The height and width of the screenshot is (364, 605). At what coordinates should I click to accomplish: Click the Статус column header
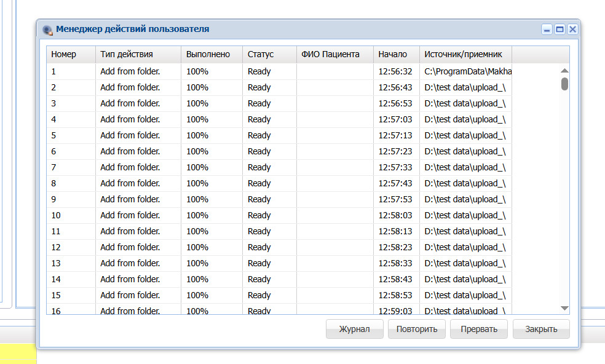pos(270,55)
